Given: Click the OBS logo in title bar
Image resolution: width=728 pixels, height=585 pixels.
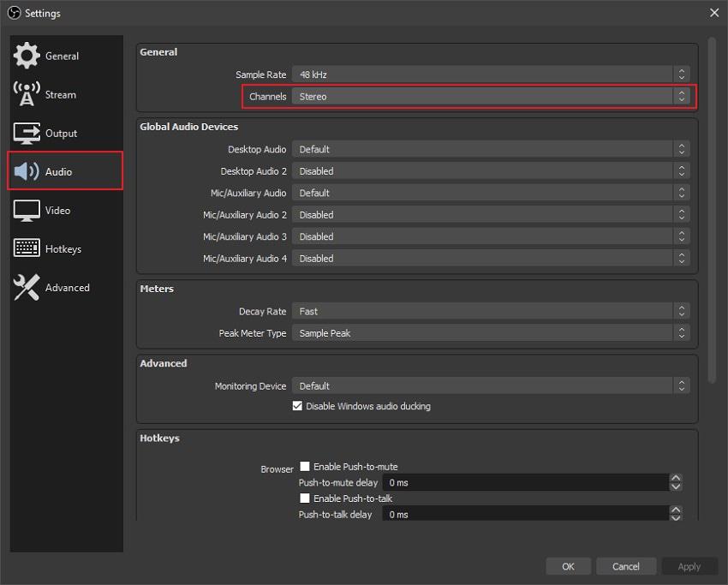Looking at the screenshot, I should click(14, 13).
